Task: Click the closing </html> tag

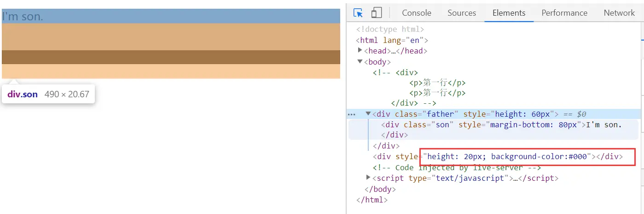Action: point(372,200)
